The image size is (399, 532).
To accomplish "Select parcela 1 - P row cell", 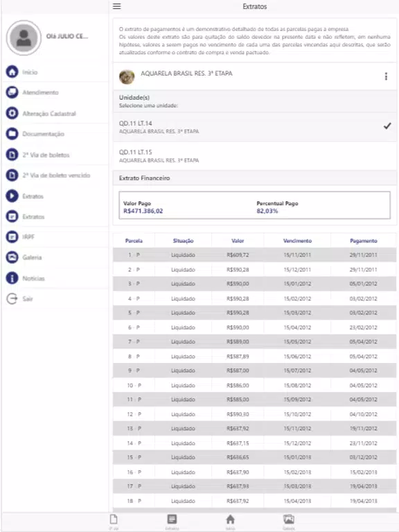I will (134, 255).
